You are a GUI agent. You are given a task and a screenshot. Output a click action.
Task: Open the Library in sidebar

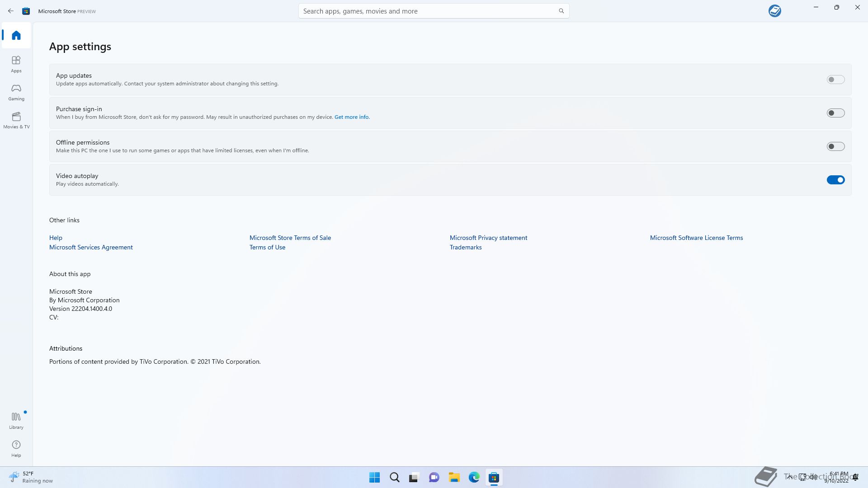pos(16,420)
